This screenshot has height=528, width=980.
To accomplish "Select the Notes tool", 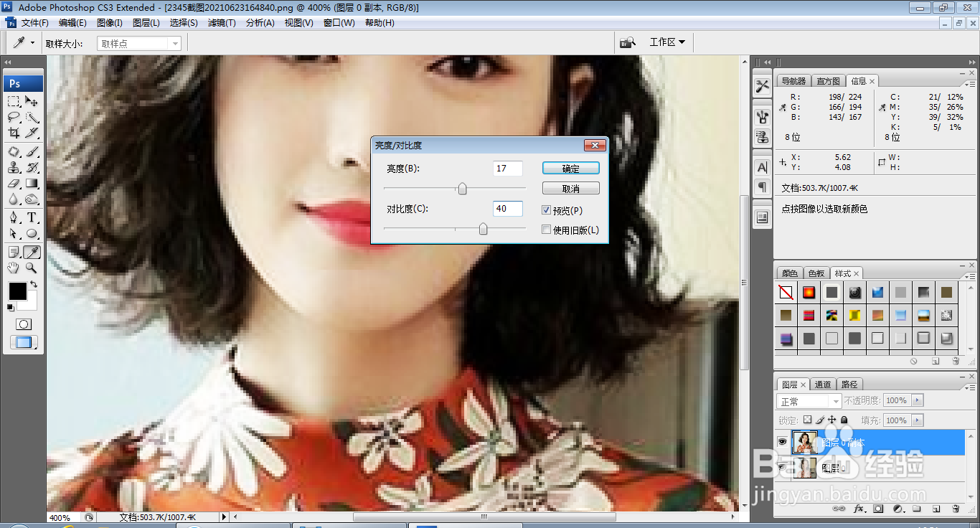I will tap(14, 253).
